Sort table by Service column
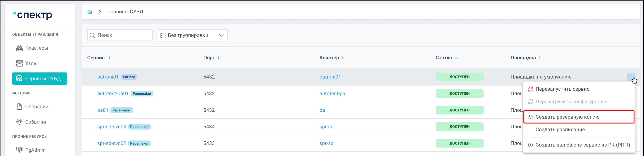The image size is (644, 156). (109, 58)
